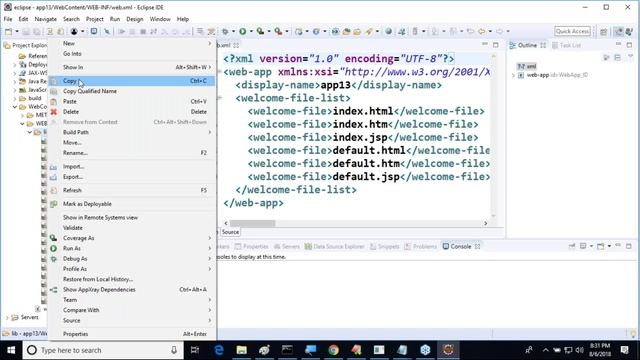640x360 pixels.
Task: Click the Task View taskbar icon
Action: tap(195, 350)
